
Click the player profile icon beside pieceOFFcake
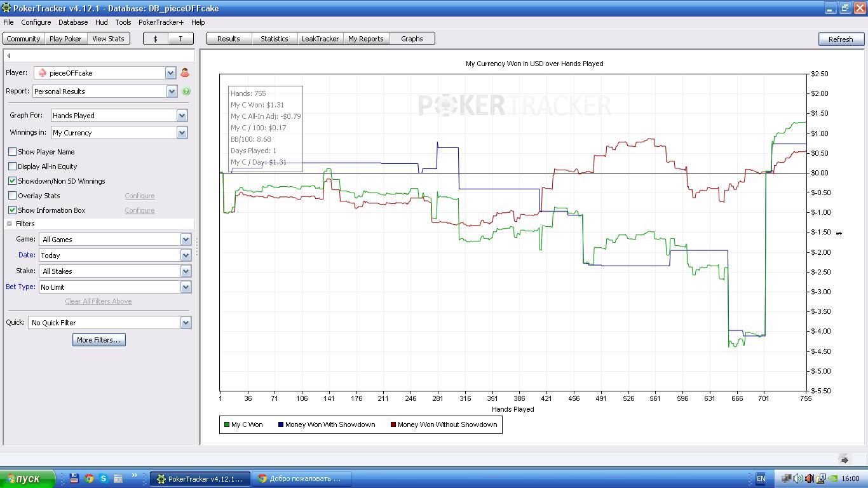(185, 73)
